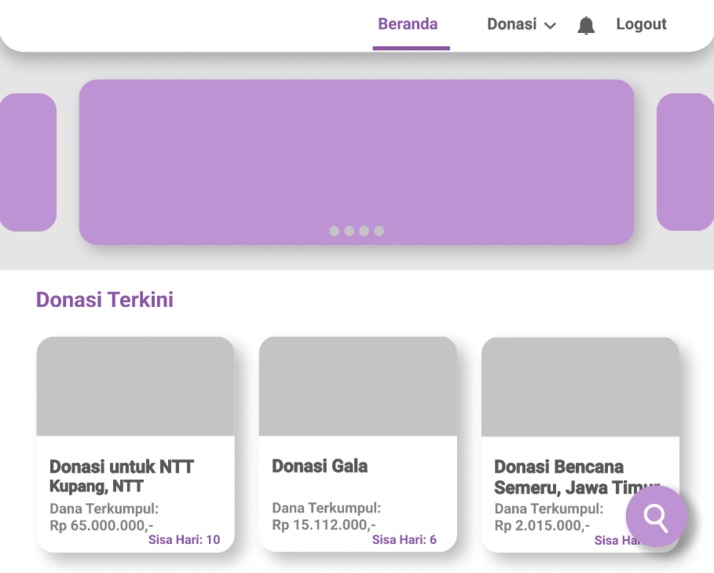
Task: Tap the floating search magnifier button
Action: pos(656,517)
